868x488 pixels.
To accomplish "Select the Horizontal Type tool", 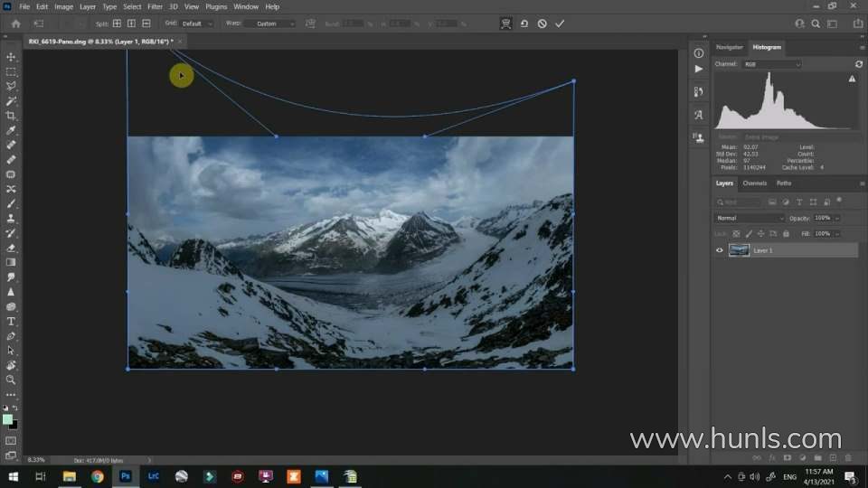I will (x=11, y=321).
